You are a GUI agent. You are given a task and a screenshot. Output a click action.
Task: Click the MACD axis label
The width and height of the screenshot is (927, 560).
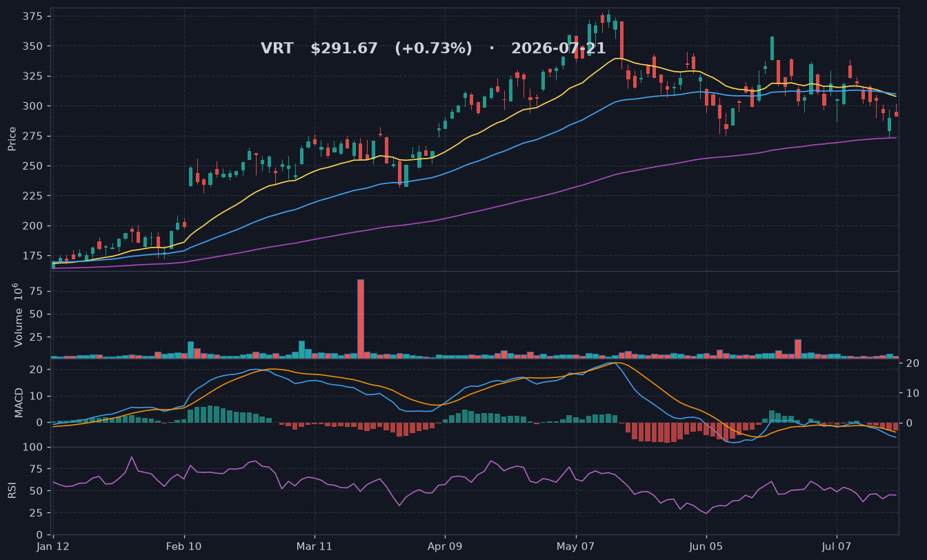click(x=19, y=402)
